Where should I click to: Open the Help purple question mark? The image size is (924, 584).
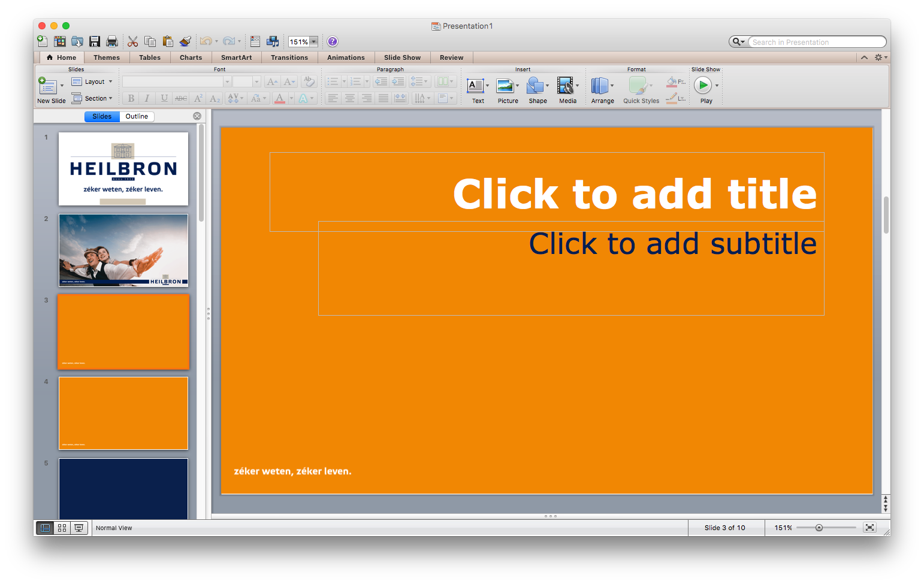[333, 41]
